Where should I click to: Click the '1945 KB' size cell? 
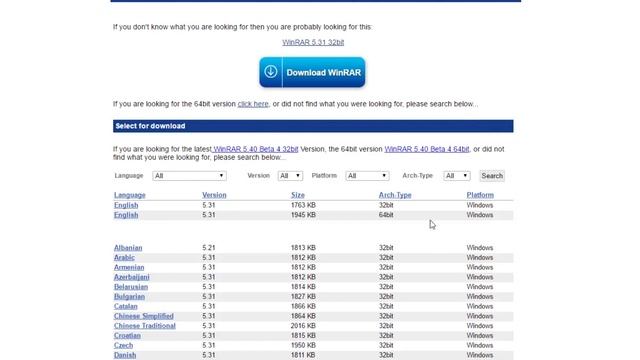[303, 215]
